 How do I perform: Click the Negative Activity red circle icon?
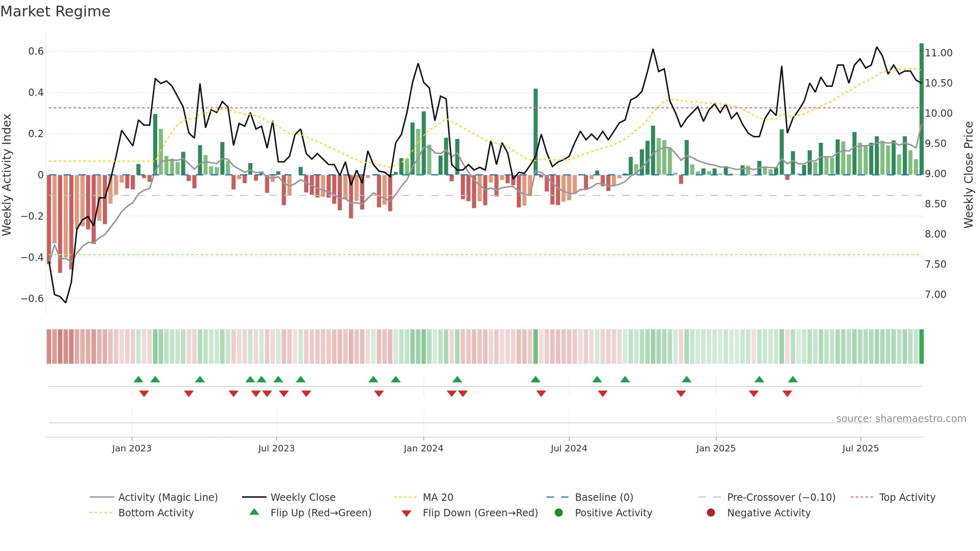tap(711, 512)
